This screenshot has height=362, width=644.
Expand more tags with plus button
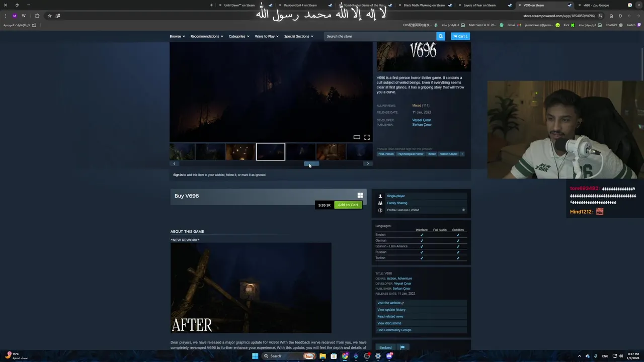pos(462,154)
